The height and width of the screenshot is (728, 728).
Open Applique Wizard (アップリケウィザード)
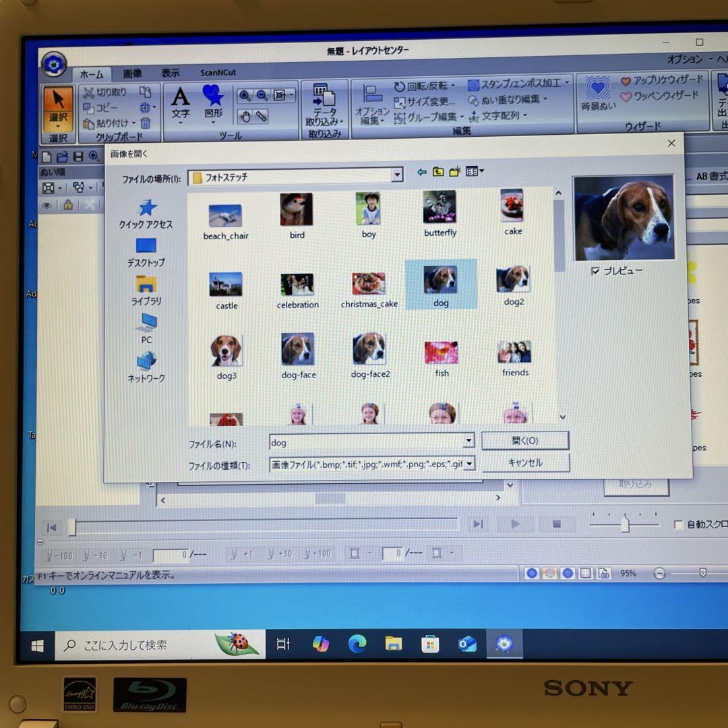pyautogui.click(x=662, y=80)
